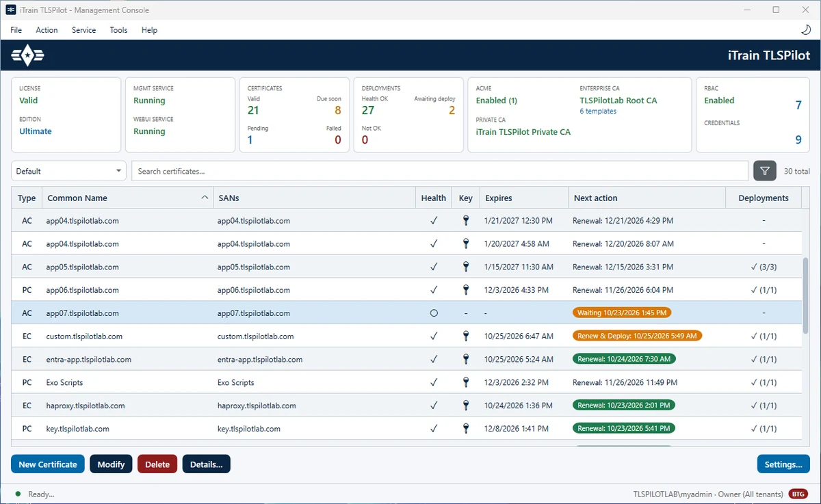Image resolution: width=821 pixels, height=504 pixels.
Task: Click the health checkmark for custom.tlspilotlab.com
Action: (x=434, y=336)
